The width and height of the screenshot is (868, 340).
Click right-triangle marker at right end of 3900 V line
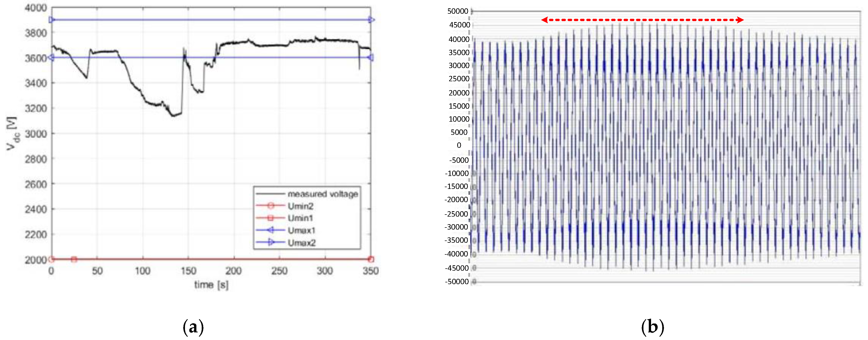coord(371,20)
